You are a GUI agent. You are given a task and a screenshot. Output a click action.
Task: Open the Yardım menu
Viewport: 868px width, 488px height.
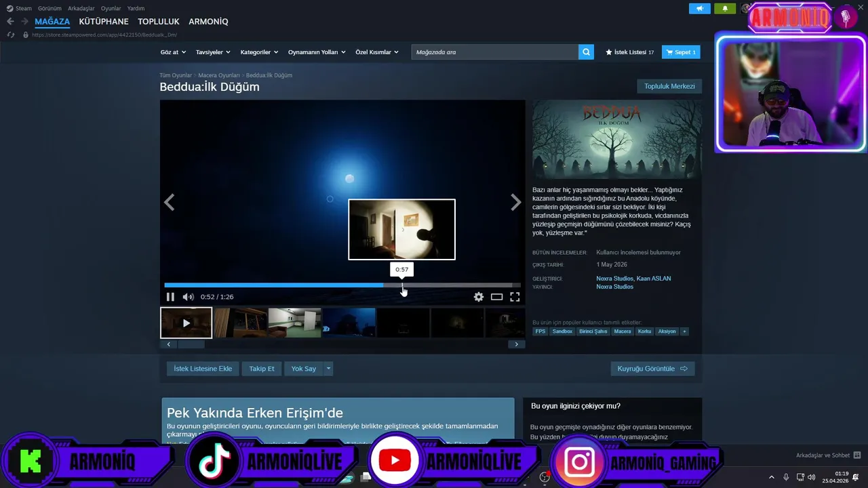(x=136, y=8)
